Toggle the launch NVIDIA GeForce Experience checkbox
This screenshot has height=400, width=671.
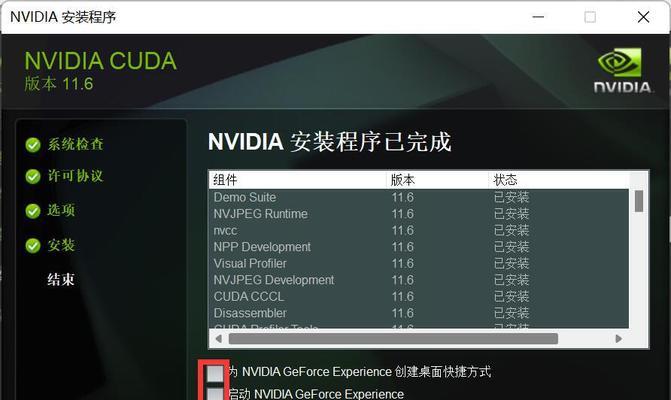[x=215, y=394]
